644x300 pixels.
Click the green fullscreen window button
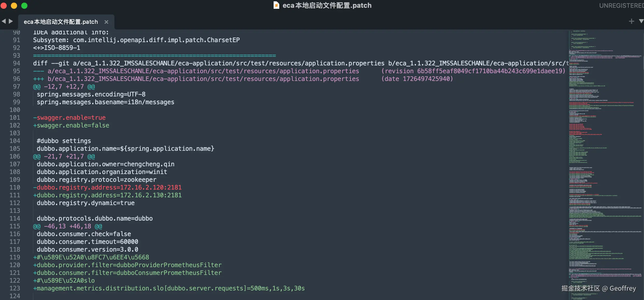(x=24, y=5)
